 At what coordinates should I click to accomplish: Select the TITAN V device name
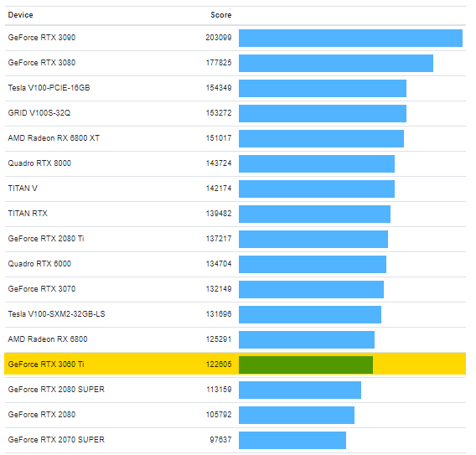pyautogui.click(x=23, y=189)
